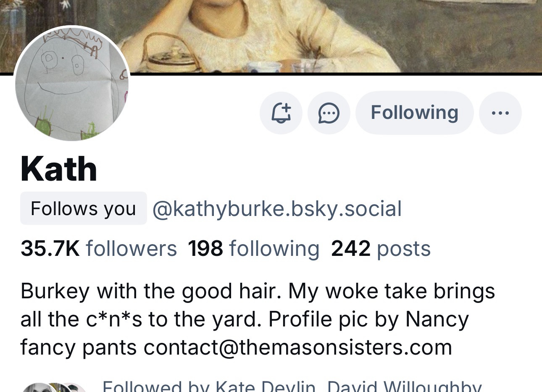Screen dimensions: 542x392
Task: Click the bio line 'Burkey with the good hair'
Action: pyautogui.click(x=150, y=291)
